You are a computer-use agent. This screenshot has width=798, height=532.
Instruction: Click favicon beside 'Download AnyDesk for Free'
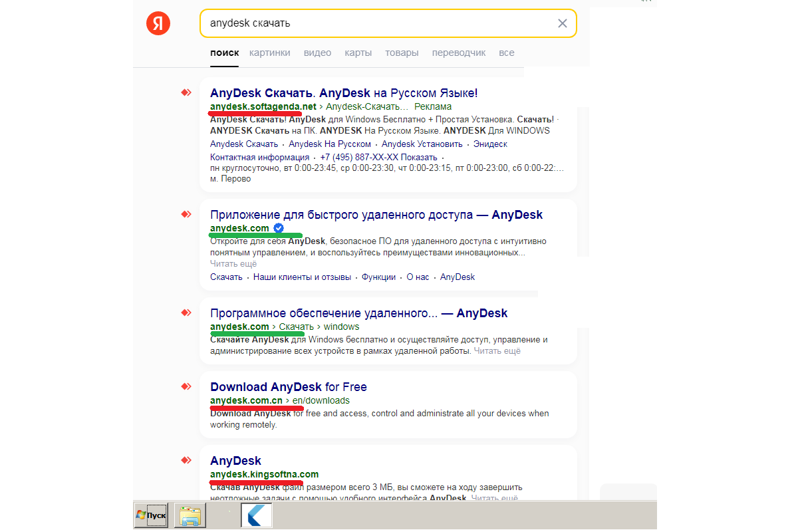pos(186,386)
